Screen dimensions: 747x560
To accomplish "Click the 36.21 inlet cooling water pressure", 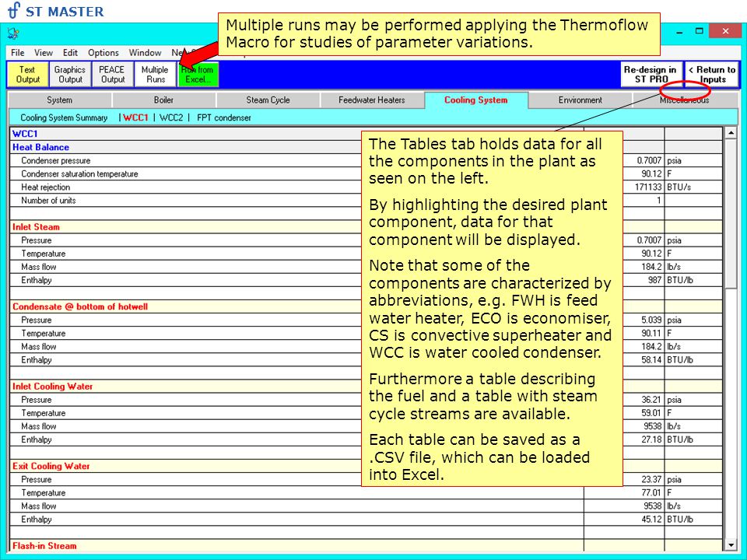I will [652, 400].
